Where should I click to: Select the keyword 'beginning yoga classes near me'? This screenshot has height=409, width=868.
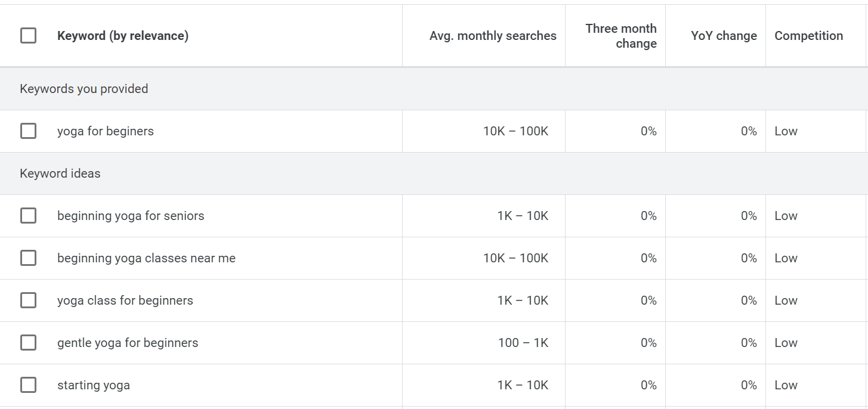pyautogui.click(x=146, y=258)
